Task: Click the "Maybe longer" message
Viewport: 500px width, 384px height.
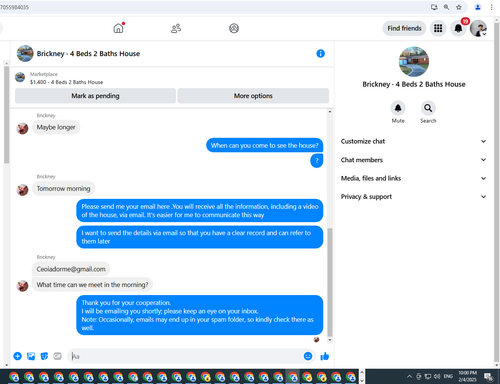Action: [x=56, y=127]
